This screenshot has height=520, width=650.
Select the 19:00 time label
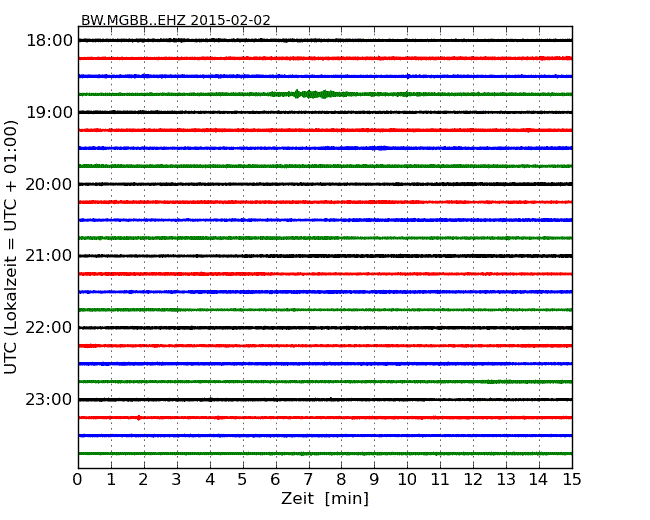[49, 112]
